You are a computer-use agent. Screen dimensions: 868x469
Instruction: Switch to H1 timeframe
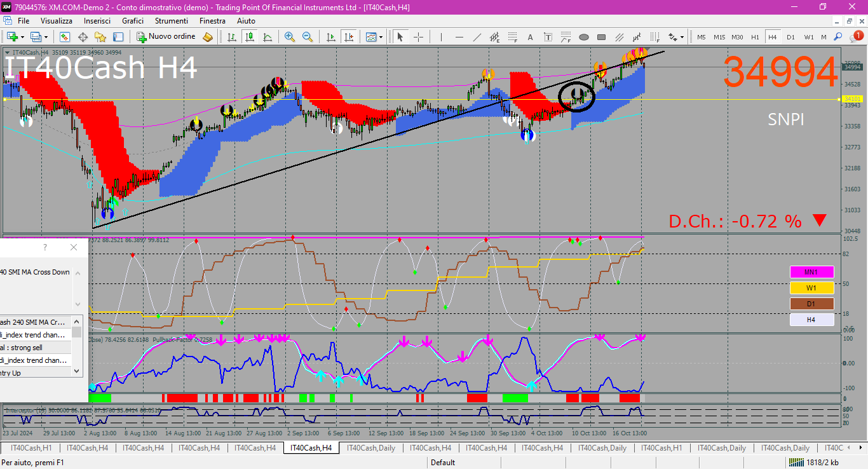click(x=755, y=37)
